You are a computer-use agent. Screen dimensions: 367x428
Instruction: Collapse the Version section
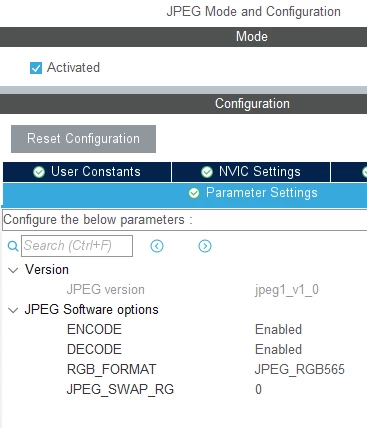click(13, 270)
